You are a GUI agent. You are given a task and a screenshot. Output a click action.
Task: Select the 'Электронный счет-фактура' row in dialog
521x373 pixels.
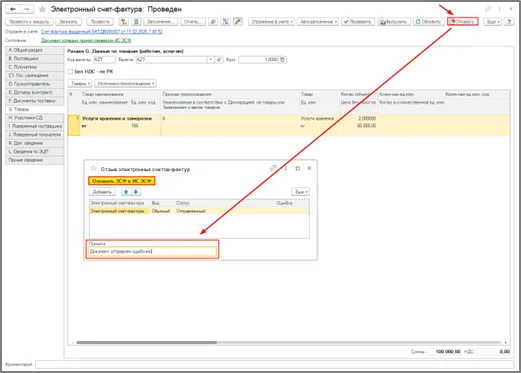click(199, 211)
